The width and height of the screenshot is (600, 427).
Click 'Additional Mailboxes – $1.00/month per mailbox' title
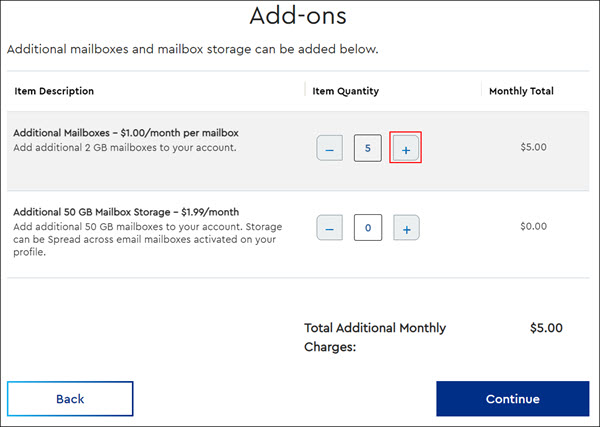coord(126,133)
